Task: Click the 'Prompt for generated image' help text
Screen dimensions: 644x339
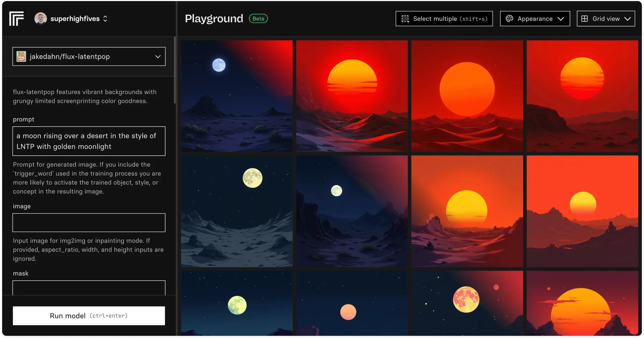Action: tap(87, 178)
